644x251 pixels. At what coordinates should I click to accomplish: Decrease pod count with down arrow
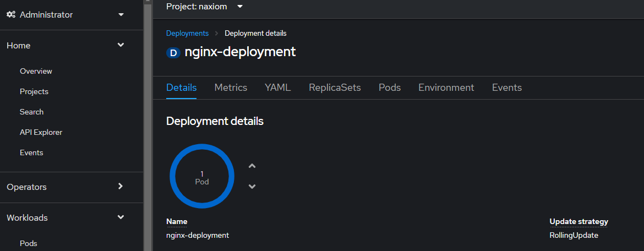coord(252,187)
